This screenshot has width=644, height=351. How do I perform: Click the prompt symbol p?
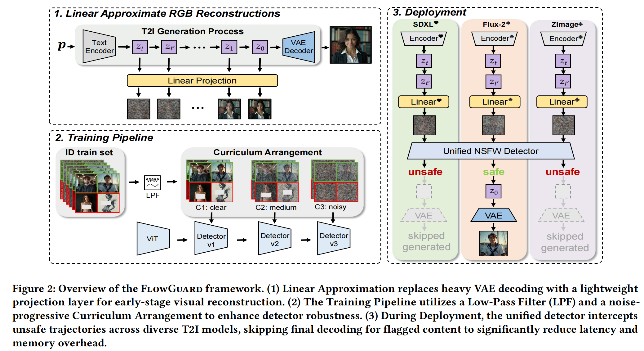click(62, 45)
